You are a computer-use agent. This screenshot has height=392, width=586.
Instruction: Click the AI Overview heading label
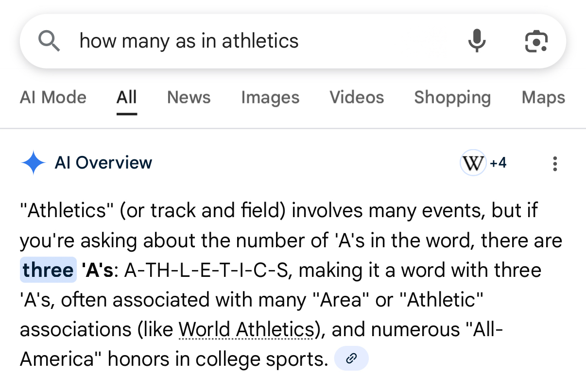(x=103, y=163)
